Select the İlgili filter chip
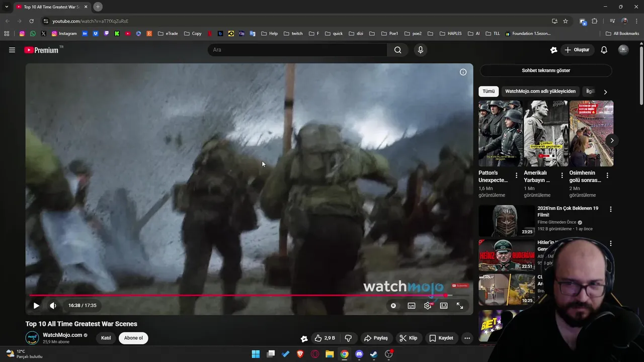 pyautogui.click(x=591, y=91)
